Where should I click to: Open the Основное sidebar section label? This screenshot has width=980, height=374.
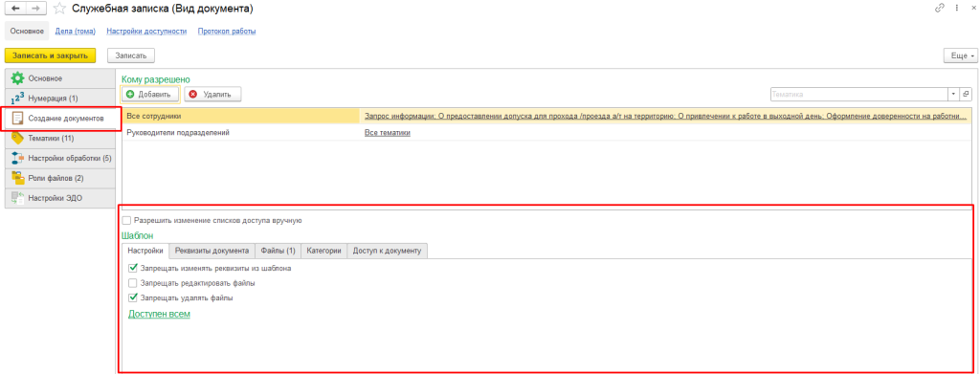[x=45, y=78]
